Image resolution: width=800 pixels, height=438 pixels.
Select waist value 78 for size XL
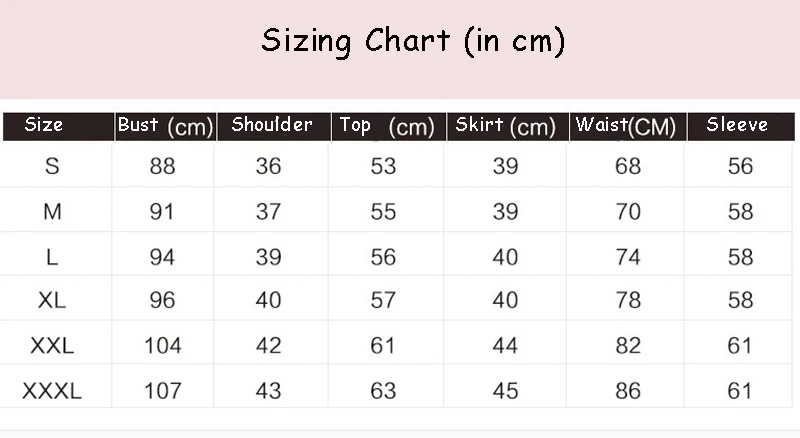pos(628,300)
